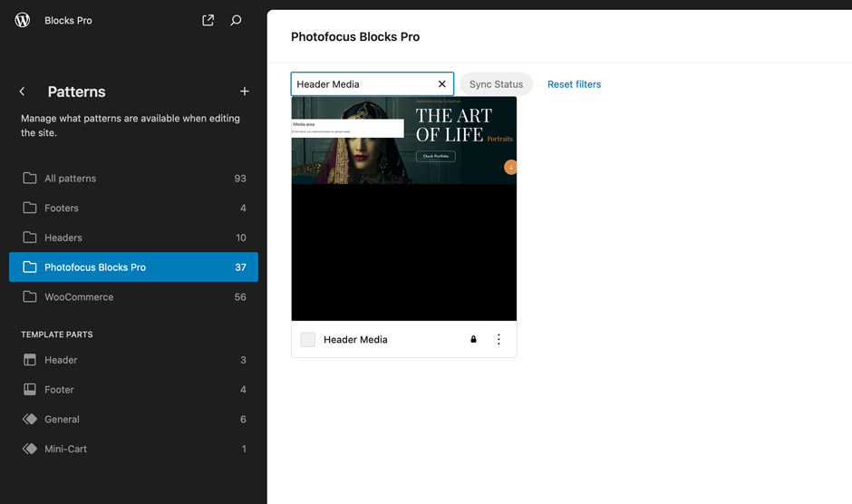Open the view site external link icon
Viewport: 852px width, 504px height.
pyautogui.click(x=208, y=20)
